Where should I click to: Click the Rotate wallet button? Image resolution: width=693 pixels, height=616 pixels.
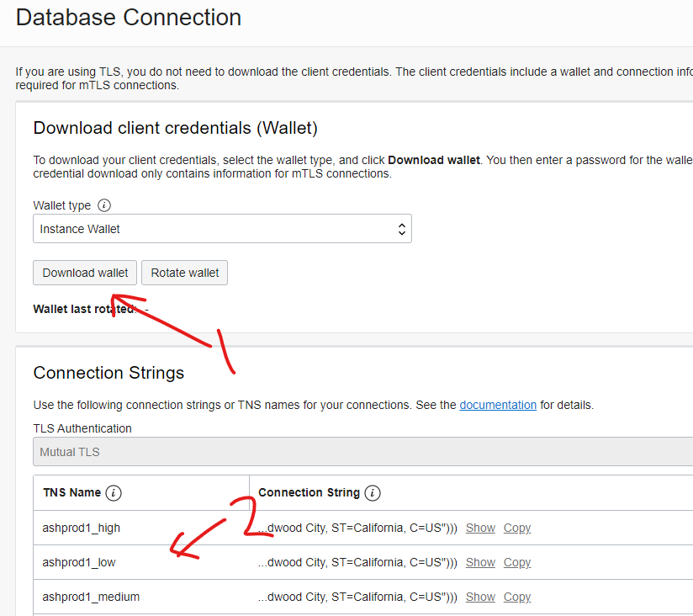pos(185,273)
